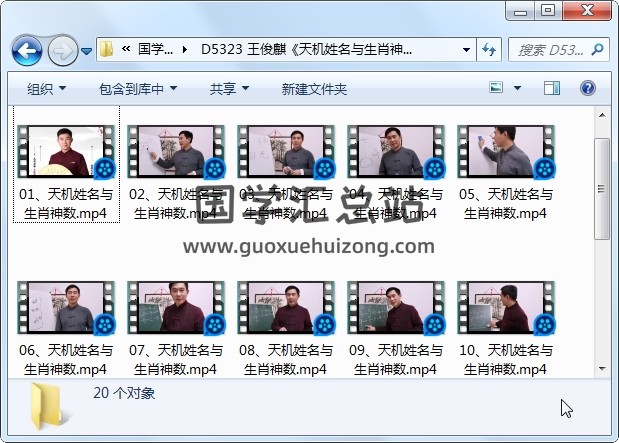The height and width of the screenshot is (443, 619).
Task: Click the search magnifier icon
Action: (x=597, y=49)
